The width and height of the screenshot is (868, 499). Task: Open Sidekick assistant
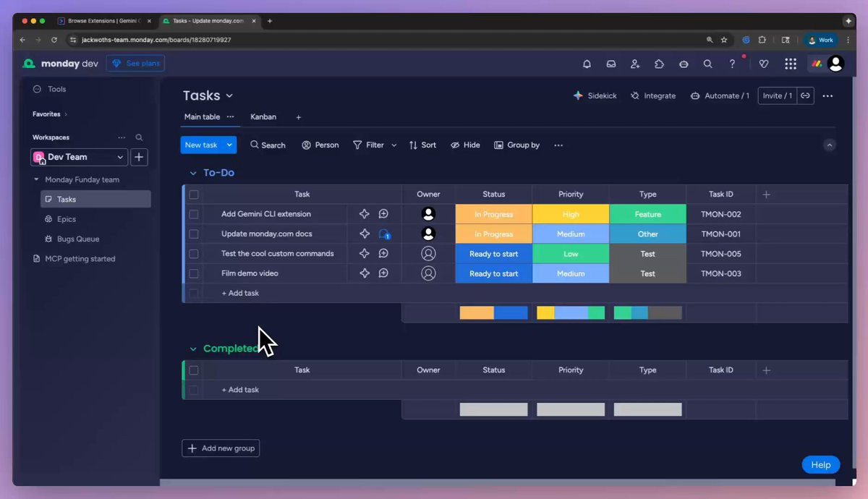[595, 95]
